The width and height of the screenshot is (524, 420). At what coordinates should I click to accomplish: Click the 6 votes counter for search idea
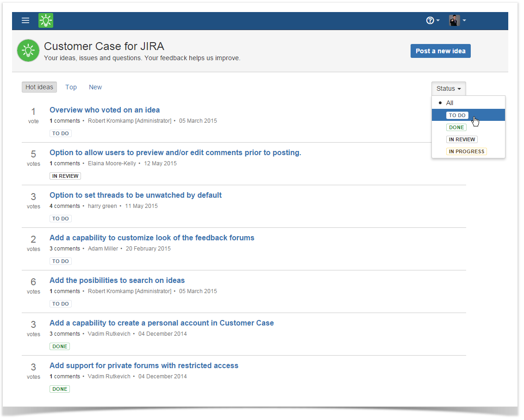(33, 286)
